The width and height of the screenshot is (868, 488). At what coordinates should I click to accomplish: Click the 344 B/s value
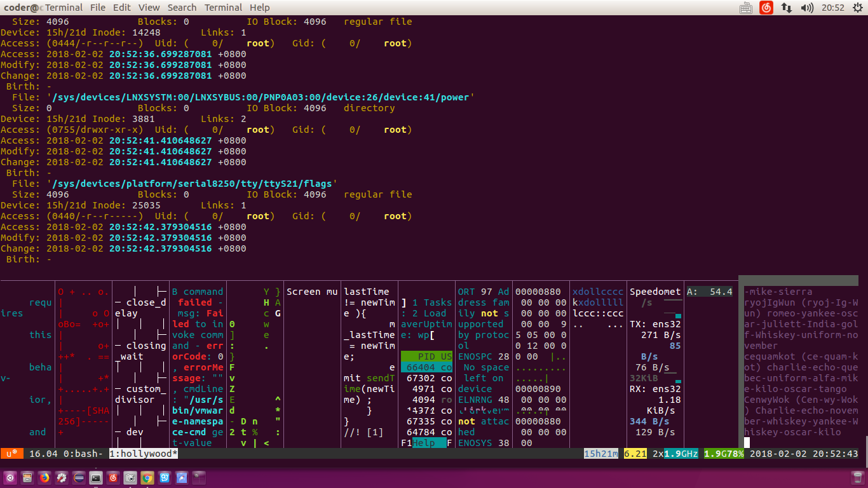tap(649, 421)
